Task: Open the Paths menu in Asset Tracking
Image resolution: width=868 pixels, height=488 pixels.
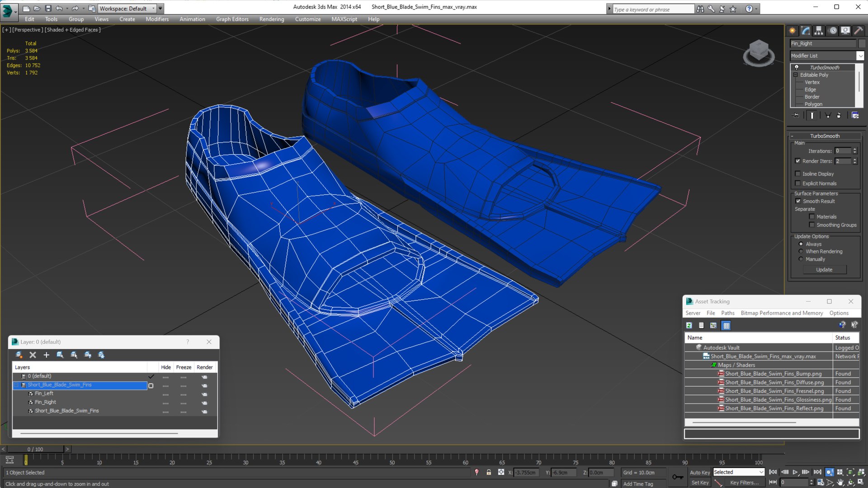Action: 727,313
